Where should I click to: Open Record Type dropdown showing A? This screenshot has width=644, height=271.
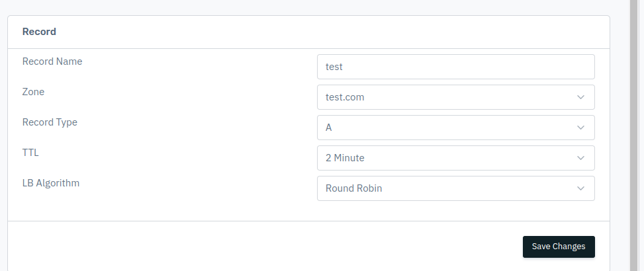click(455, 128)
